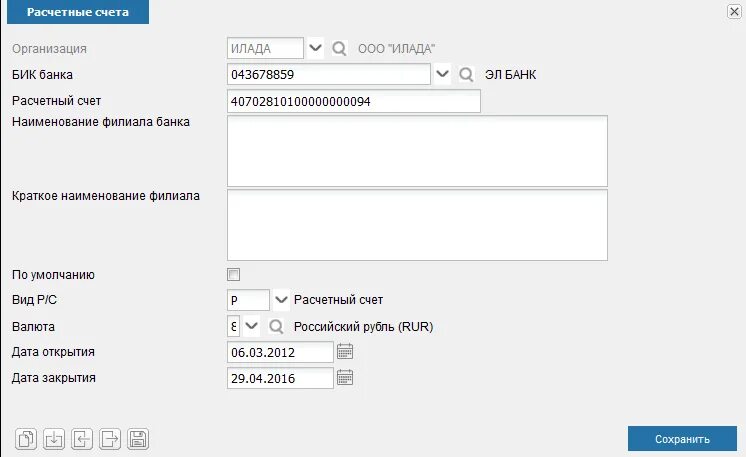Click the Вид Р/С code field with Р

[248, 300]
